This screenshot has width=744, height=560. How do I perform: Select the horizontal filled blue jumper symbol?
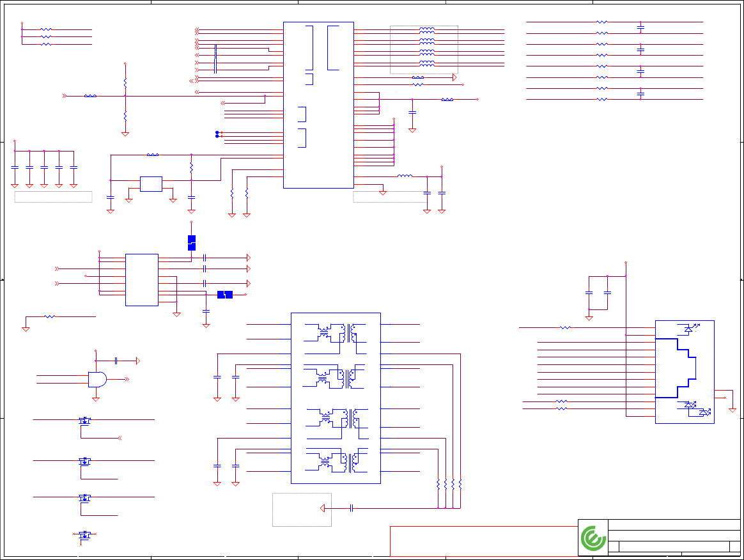(x=225, y=295)
